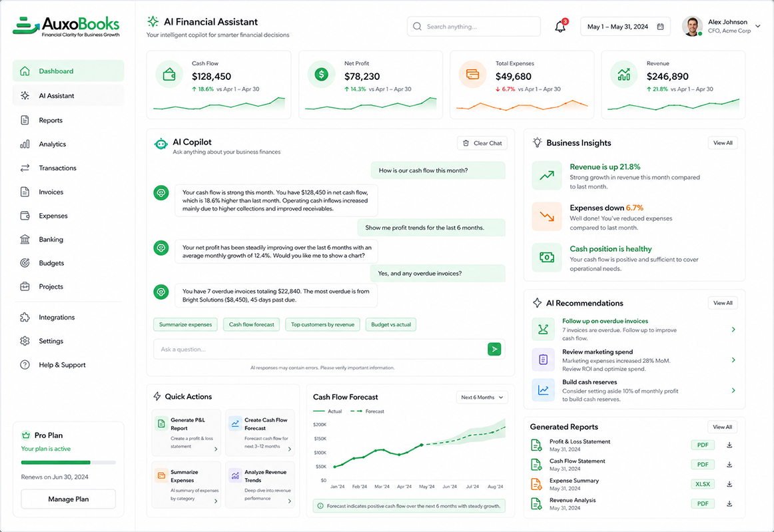Expand Follow up on overdue invoices chevron
The height and width of the screenshot is (532, 774).
733,329
